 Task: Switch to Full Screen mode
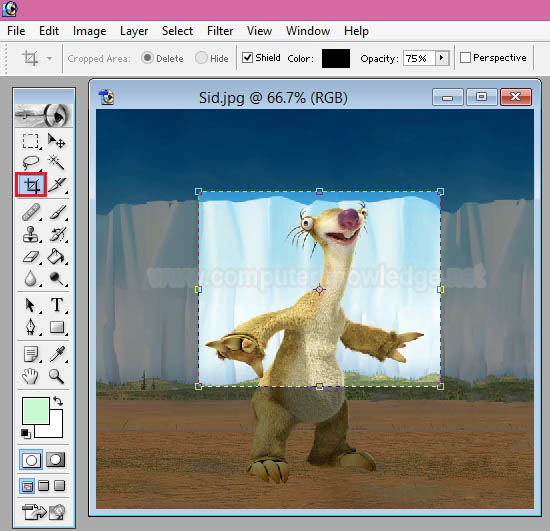tap(60, 486)
